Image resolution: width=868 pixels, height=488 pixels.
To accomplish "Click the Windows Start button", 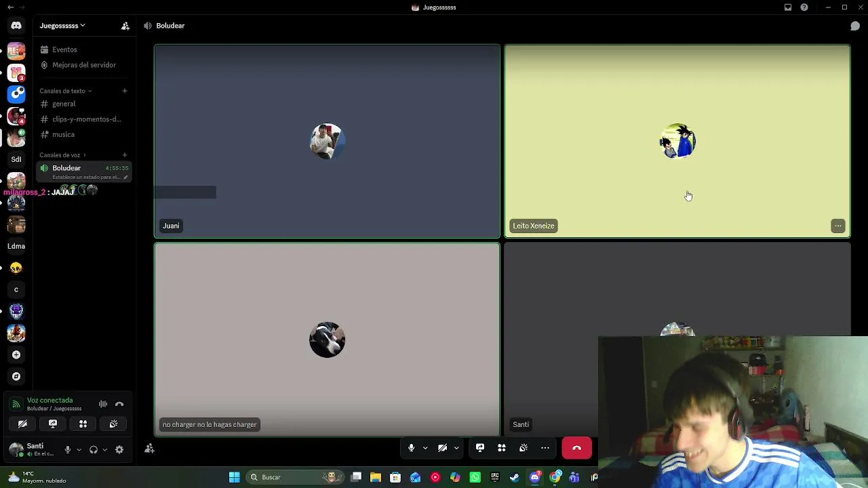I will (234, 477).
